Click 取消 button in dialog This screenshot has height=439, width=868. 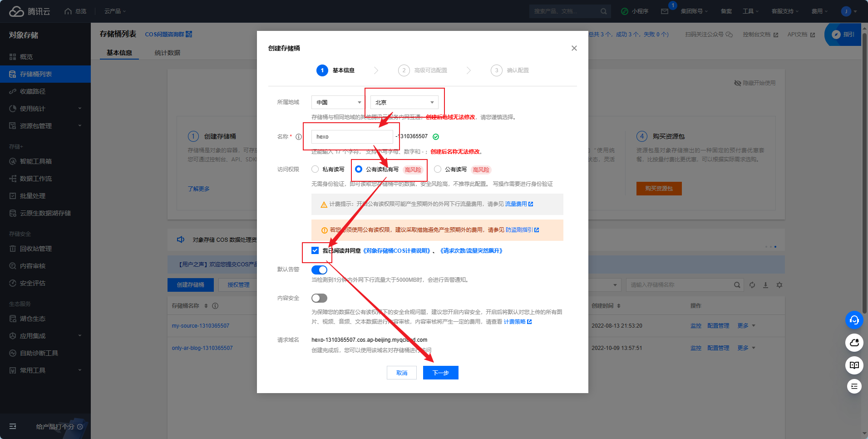coord(402,373)
